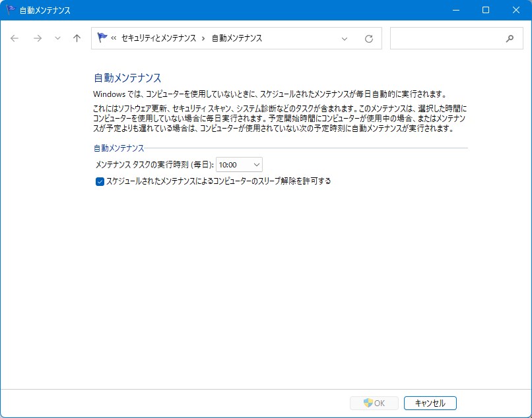Open the recent locations chevron

[x=57, y=38]
